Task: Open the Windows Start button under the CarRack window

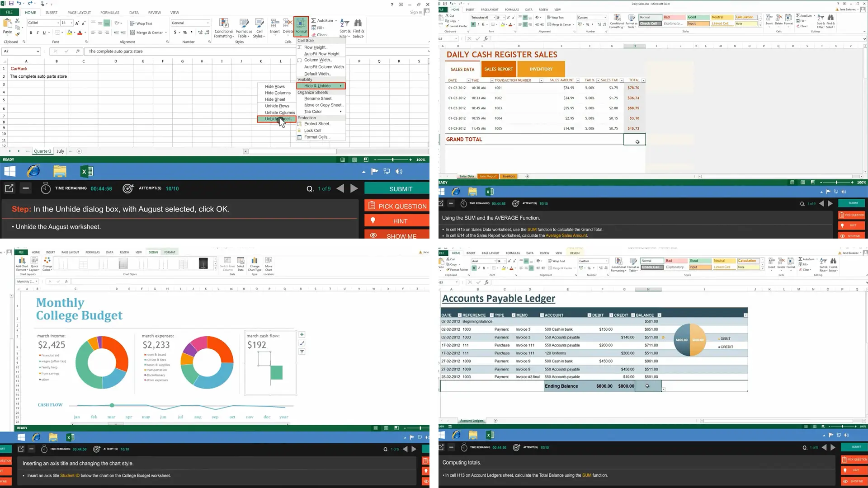Action: [x=9, y=171]
